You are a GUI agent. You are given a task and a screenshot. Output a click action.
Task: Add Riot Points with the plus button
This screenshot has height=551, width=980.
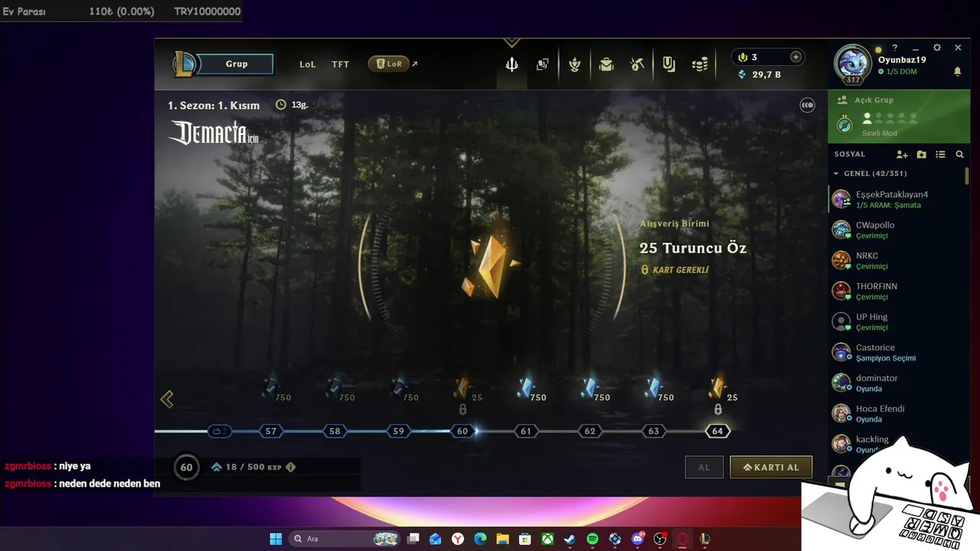click(x=795, y=57)
